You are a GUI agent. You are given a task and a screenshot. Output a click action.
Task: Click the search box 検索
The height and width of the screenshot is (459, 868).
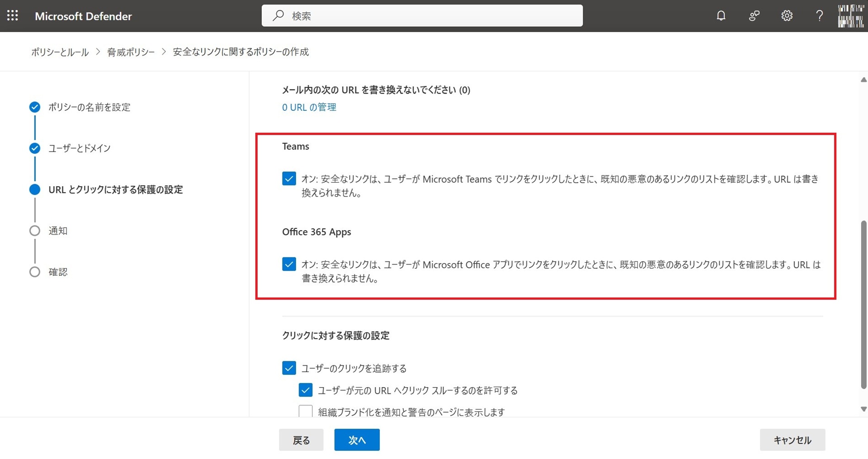tap(422, 16)
